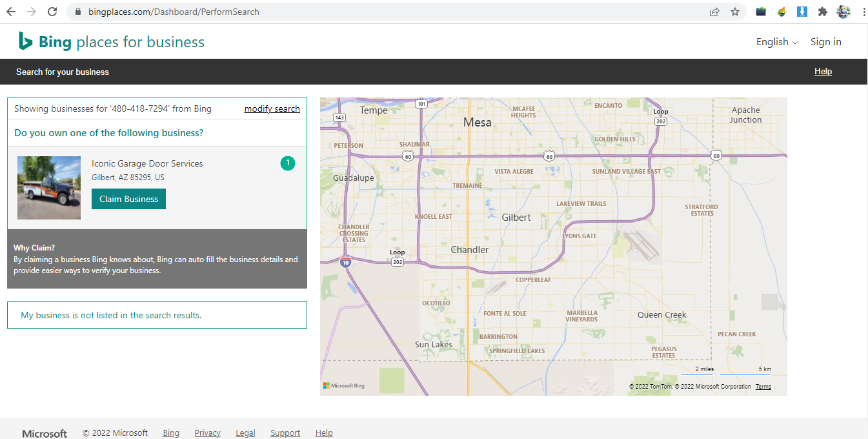Screen dimensions: 868x439
Task: Click the Interstate 10 shield on map
Action: [x=346, y=261]
